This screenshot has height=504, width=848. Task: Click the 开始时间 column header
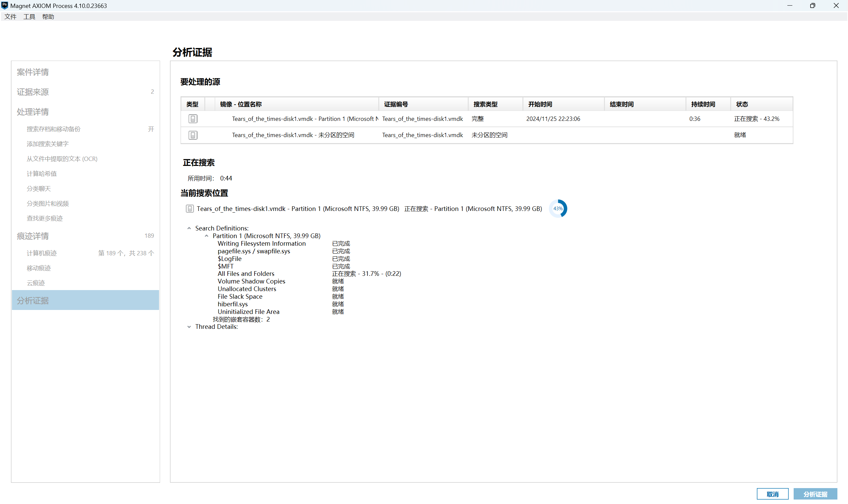point(564,104)
